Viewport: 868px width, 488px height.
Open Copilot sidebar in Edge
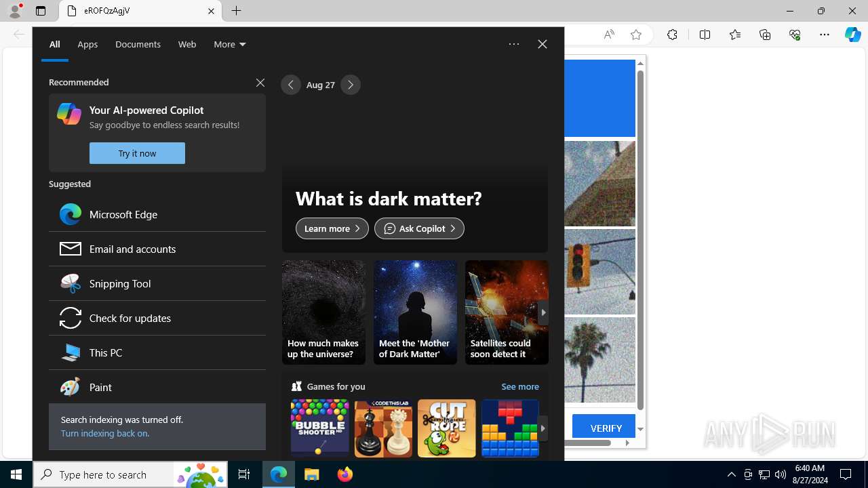pos(853,35)
